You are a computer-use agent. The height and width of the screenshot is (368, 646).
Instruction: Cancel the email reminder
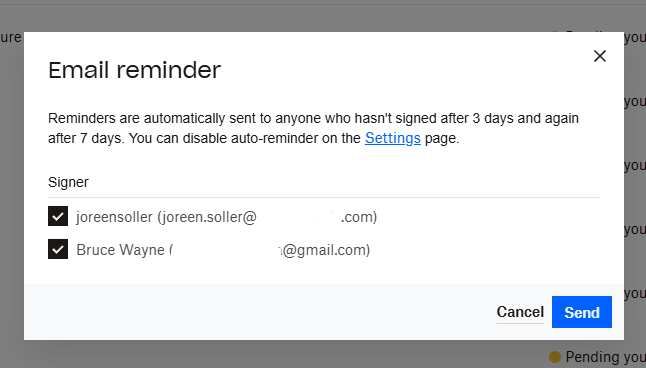(520, 312)
